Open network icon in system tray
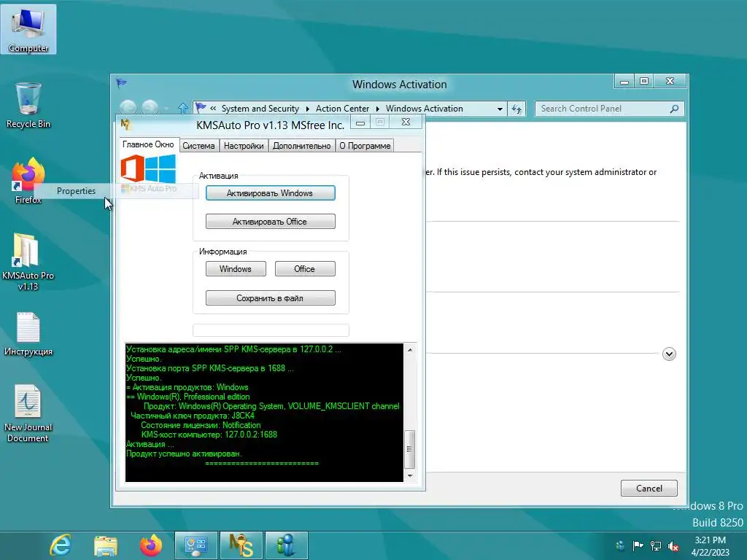 pyautogui.click(x=656, y=545)
